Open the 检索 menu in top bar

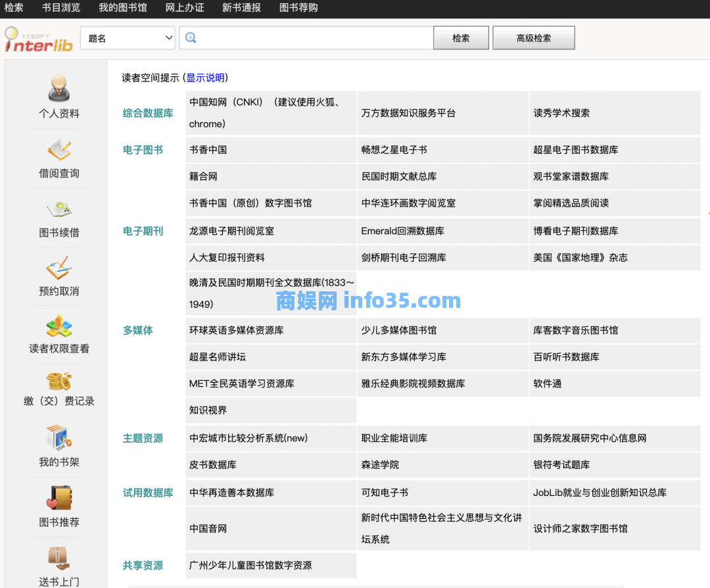pyautogui.click(x=14, y=8)
